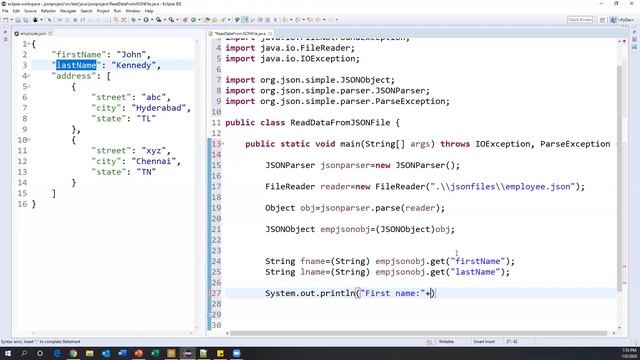The image size is (640, 360).
Task: Open the Coverage dropdown arrow
Action: [164, 20]
